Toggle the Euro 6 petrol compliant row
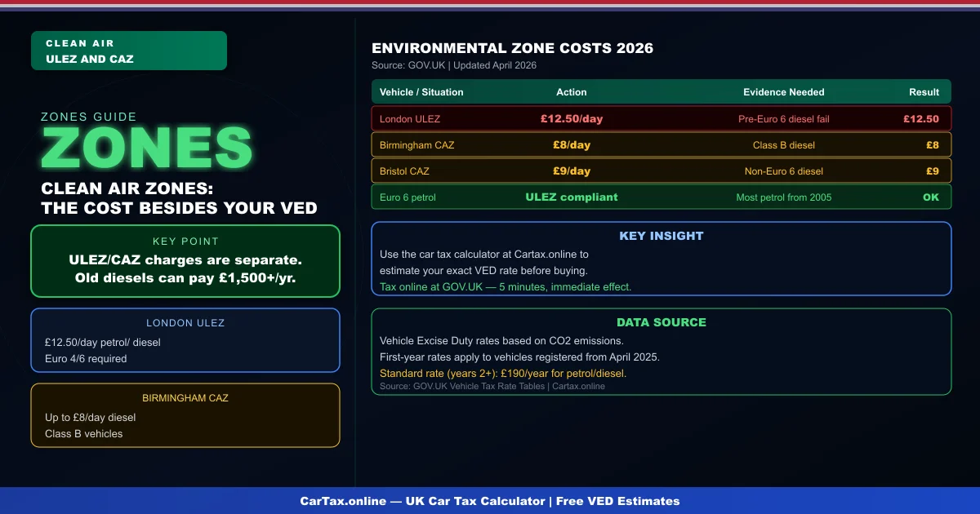This screenshot has width=980, height=514. click(661, 197)
